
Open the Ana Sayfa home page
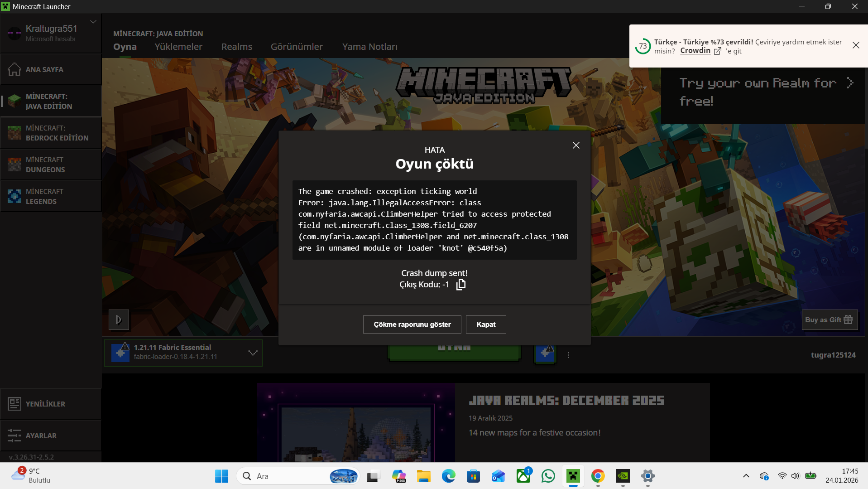click(x=51, y=69)
